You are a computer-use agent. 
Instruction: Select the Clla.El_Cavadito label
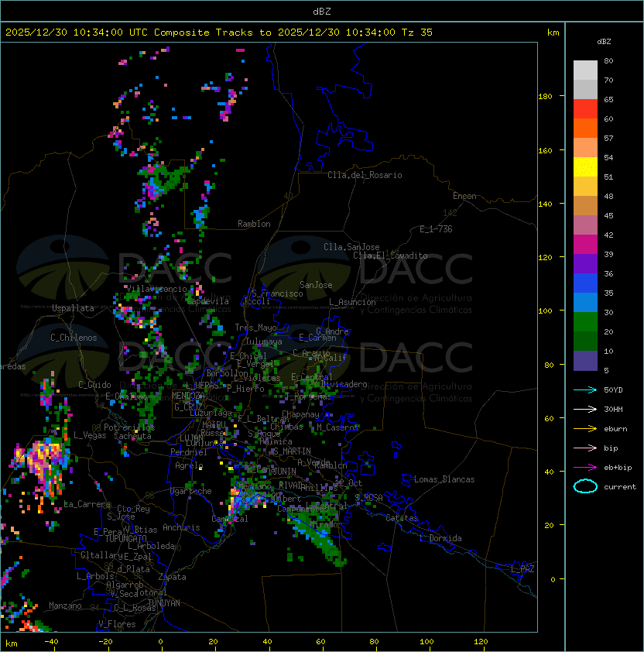click(x=390, y=256)
